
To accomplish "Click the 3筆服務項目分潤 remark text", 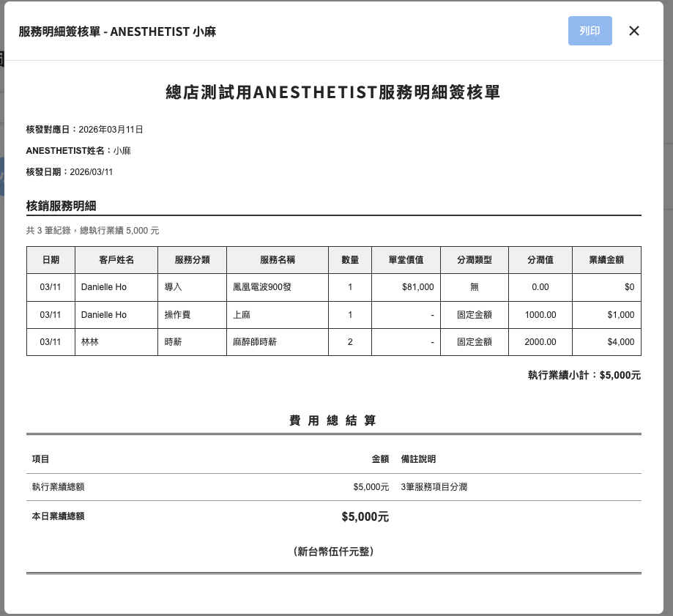I will [x=434, y=487].
